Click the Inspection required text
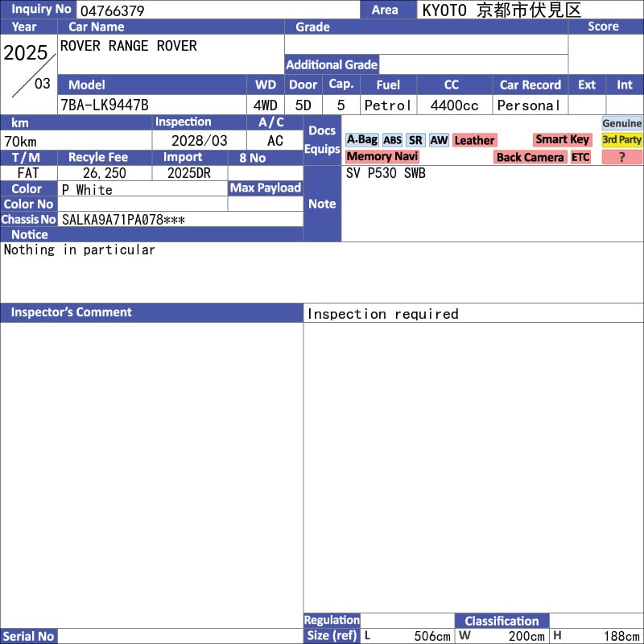 point(382,314)
